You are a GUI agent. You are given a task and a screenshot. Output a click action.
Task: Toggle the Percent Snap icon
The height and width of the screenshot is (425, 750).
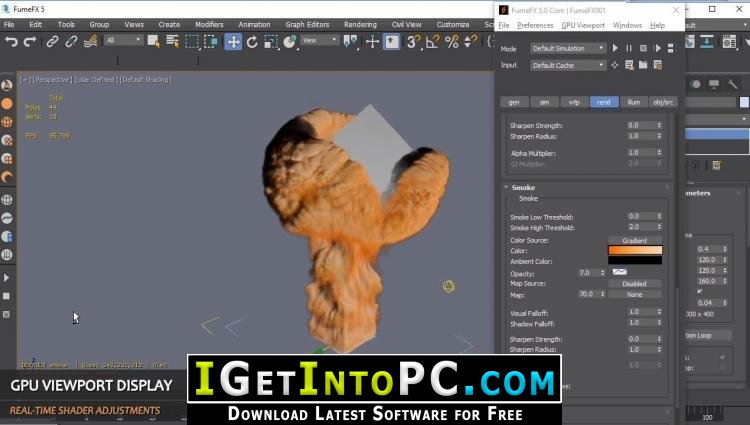point(451,42)
